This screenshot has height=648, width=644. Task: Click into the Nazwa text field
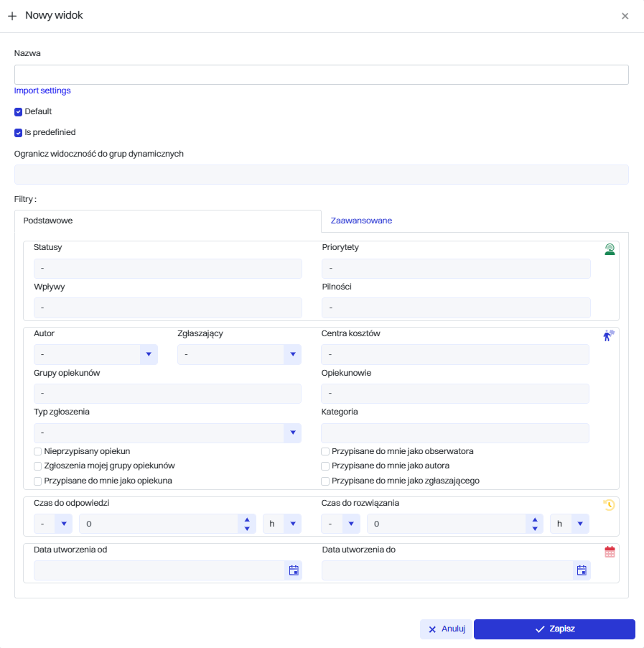(321, 75)
